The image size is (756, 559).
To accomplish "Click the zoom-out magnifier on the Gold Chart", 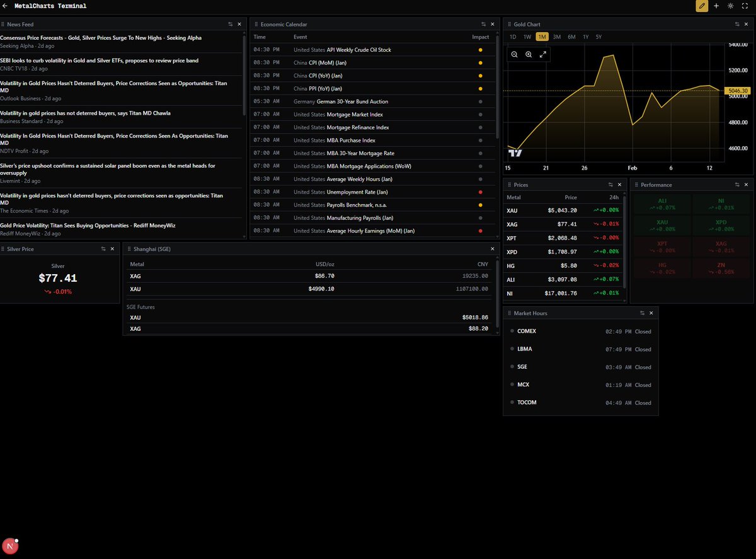I will point(514,54).
